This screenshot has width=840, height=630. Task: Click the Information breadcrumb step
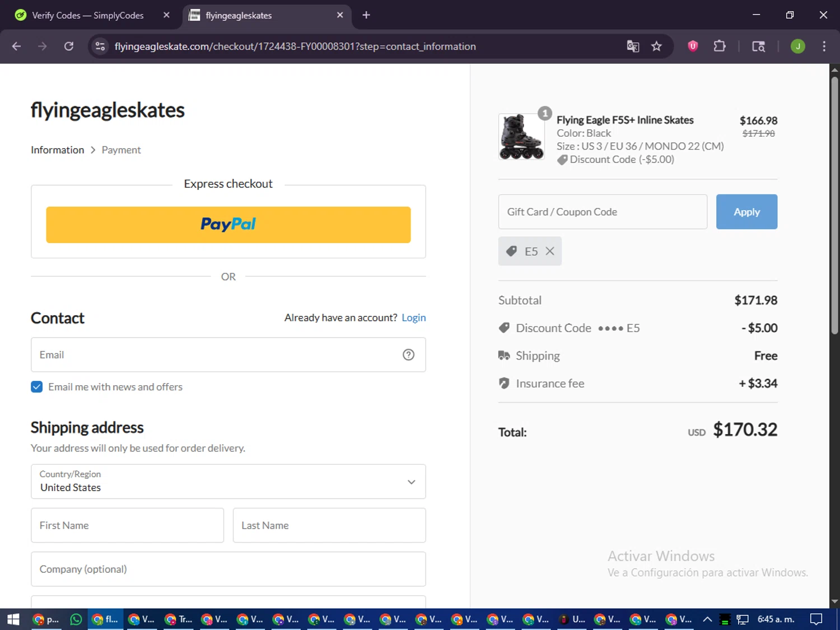tap(57, 150)
